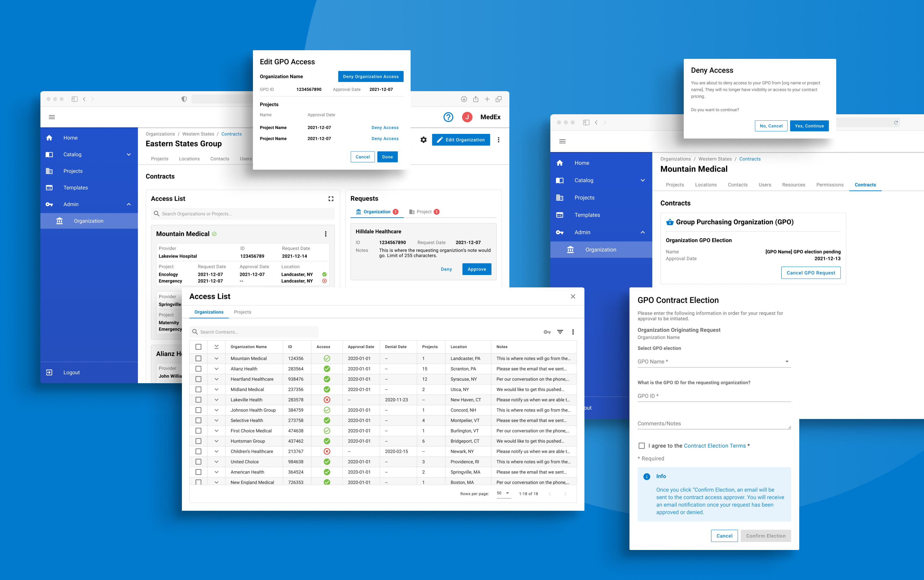The image size is (924, 580).
Task: Click the reload icon in right browser window
Action: [896, 123]
